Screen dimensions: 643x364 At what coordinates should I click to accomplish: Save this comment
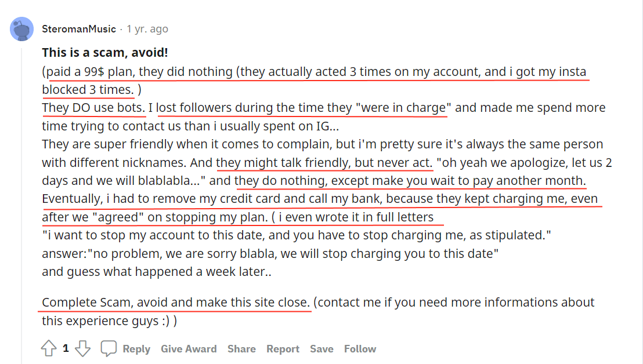point(321,349)
